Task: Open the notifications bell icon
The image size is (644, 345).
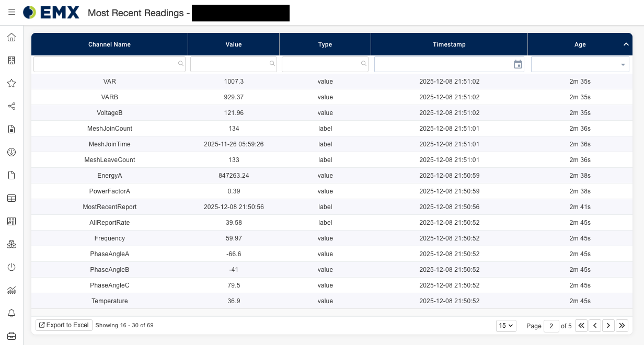Action: (x=11, y=313)
